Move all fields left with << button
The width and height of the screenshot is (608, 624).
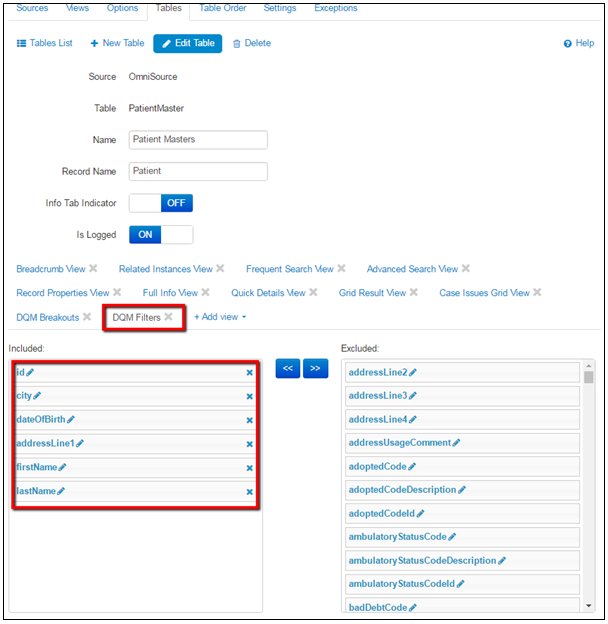[287, 369]
